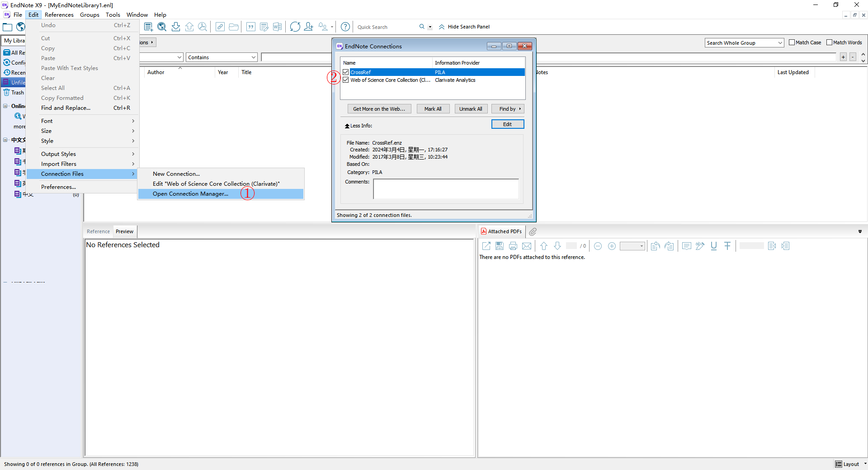Open the Layout dropdown in status bar
Screen dimensions: 868x470
pyautogui.click(x=851, y=464)
